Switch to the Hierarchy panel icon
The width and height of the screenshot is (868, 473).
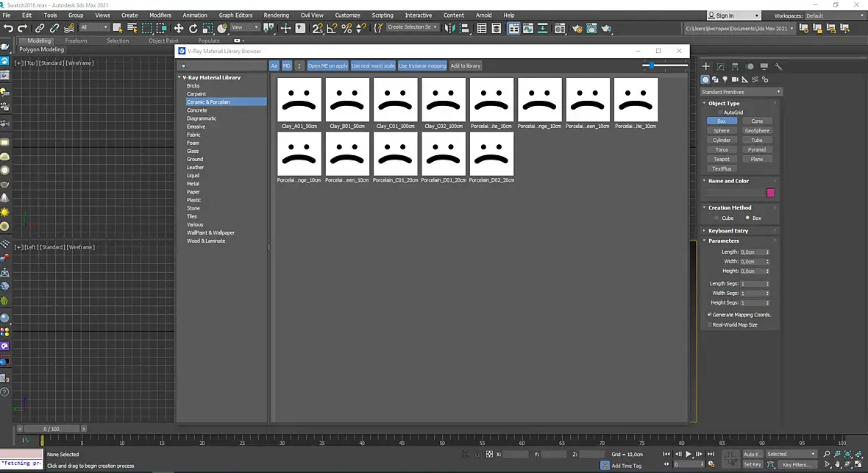[x=735, y=66]
